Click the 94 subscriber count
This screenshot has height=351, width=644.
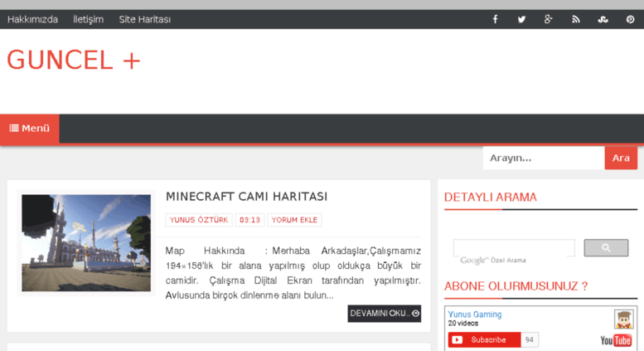[x=530, y=340]
